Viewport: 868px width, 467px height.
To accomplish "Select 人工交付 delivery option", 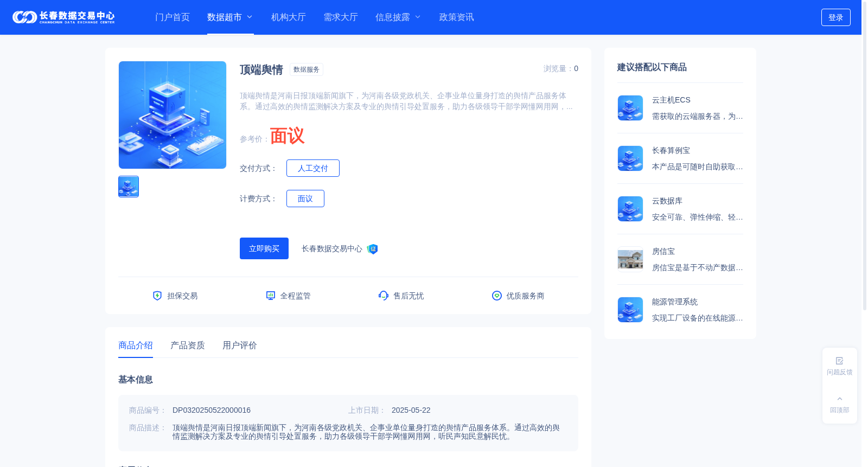I will tap(313, 168).
